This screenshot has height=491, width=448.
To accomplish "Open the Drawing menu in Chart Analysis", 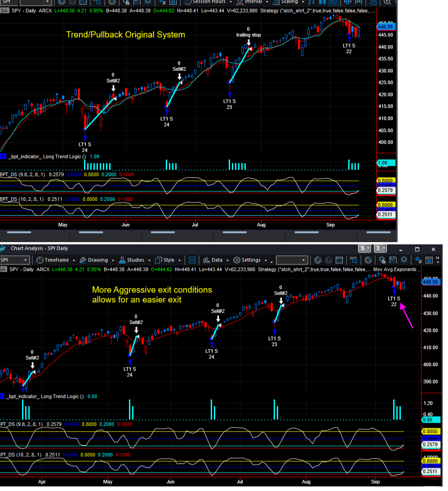I will (94, 260).
